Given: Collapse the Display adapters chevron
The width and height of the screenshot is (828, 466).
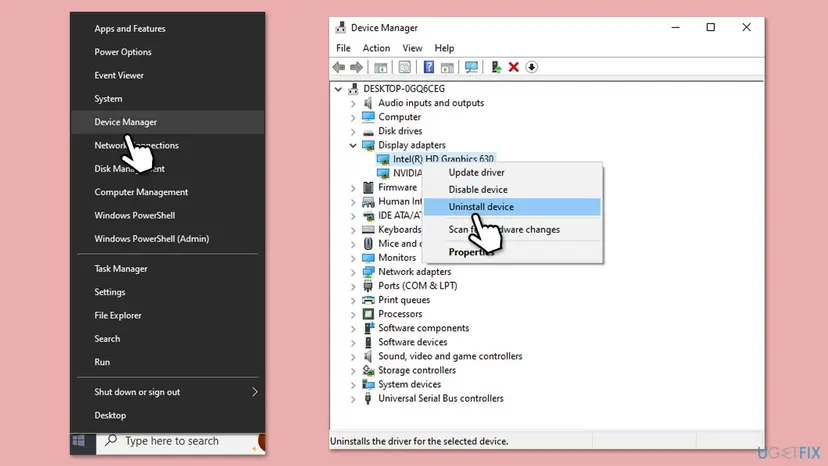Looking at the screenshot, I should point(353,145).
